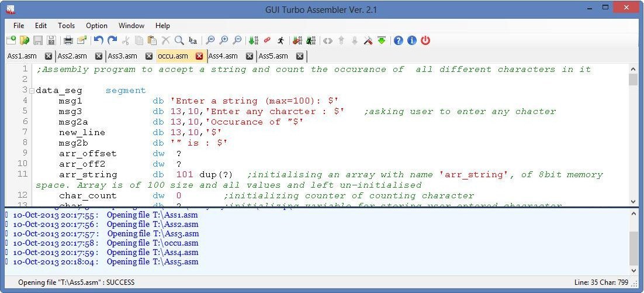Click the magnifier icon left of zoom in
This screenshot has height=293, width=644.
click(x=210, y=40)
